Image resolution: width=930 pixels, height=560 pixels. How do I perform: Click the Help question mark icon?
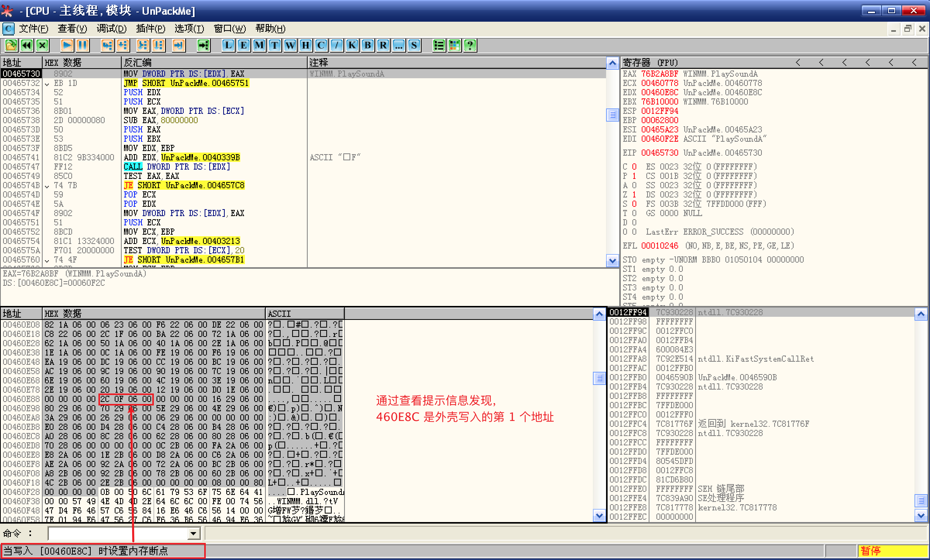click(x=470, y=45)
